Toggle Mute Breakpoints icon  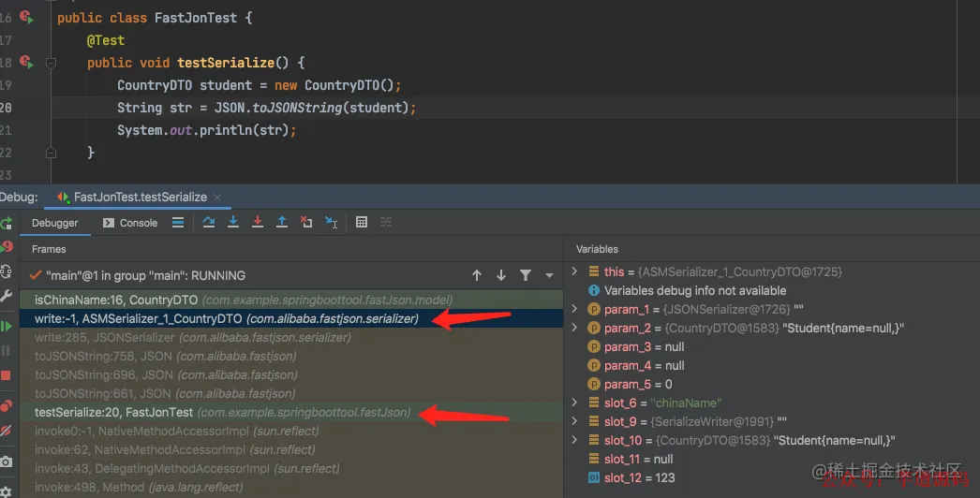pyautogui.click(x=7, y=431)
